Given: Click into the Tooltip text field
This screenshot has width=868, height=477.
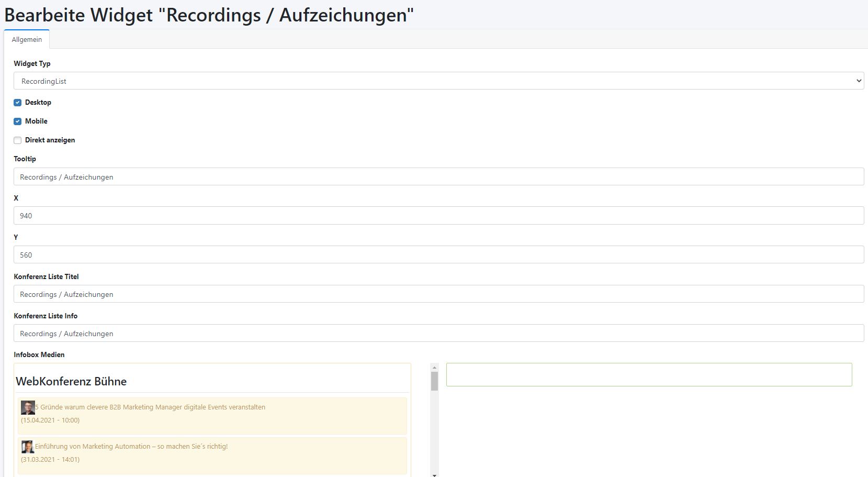Looking at the screenshot, I should pyautogui.click(x=438, y=177).
